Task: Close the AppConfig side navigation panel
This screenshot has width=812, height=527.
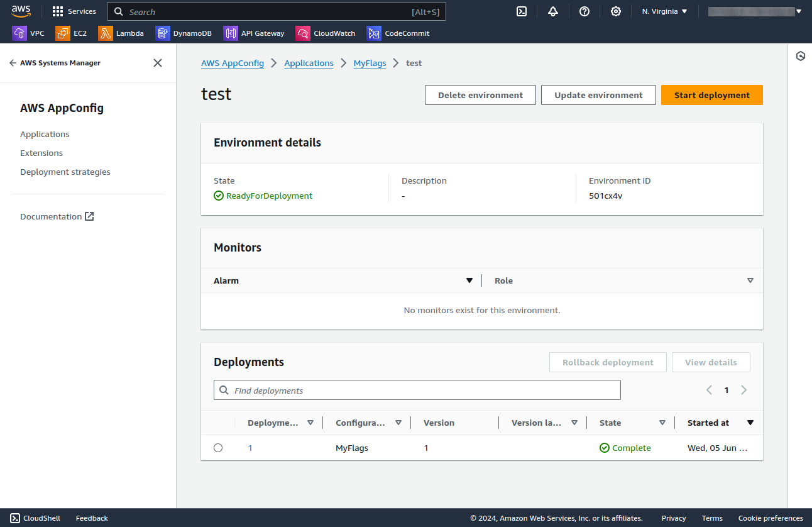Action: [x=158, y=63]
